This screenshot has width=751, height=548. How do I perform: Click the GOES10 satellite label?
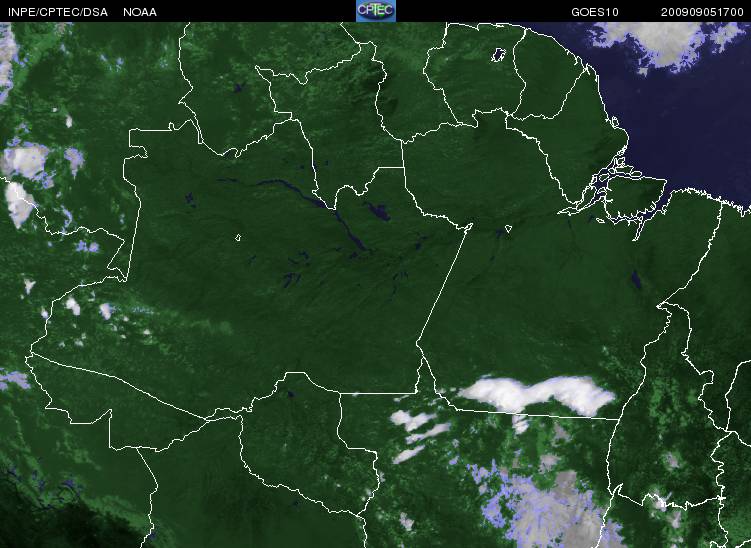595,12
